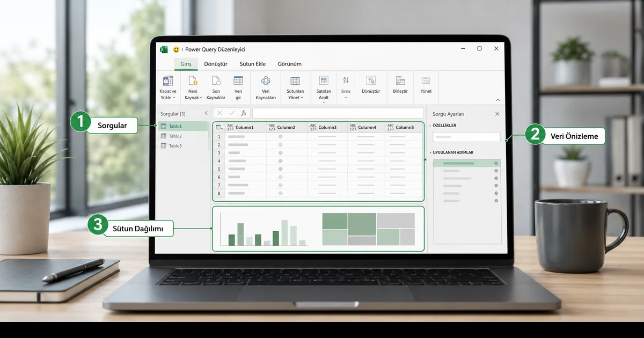The width and height of the screenshot is (644, 338).
Task: Click the Birleştir combine icon
Action: pos(400,80)
